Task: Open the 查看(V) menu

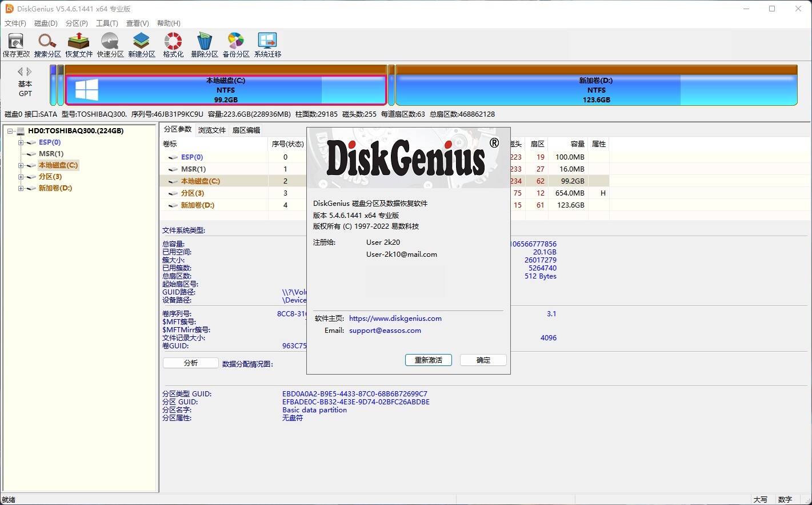Action: click(x=137, y=23)
